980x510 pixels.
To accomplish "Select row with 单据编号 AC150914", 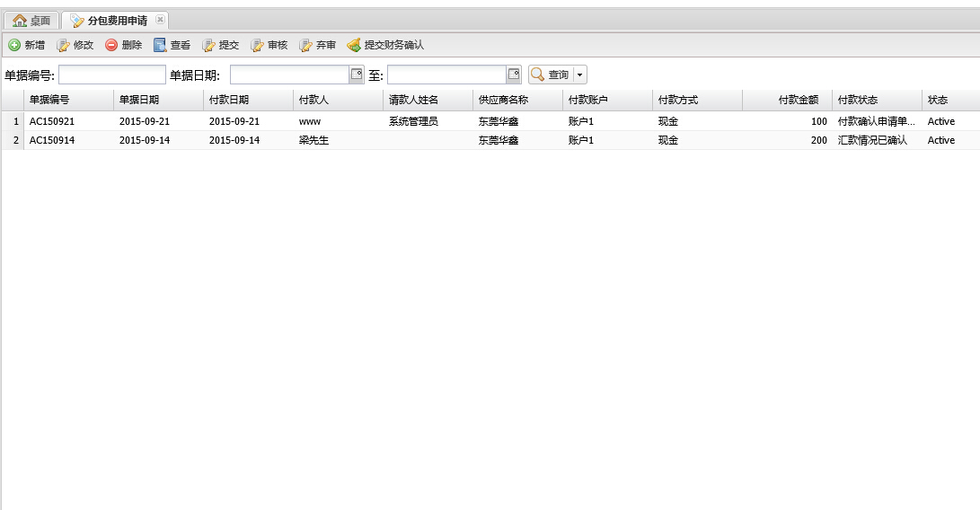I will [x=49, y=140].
